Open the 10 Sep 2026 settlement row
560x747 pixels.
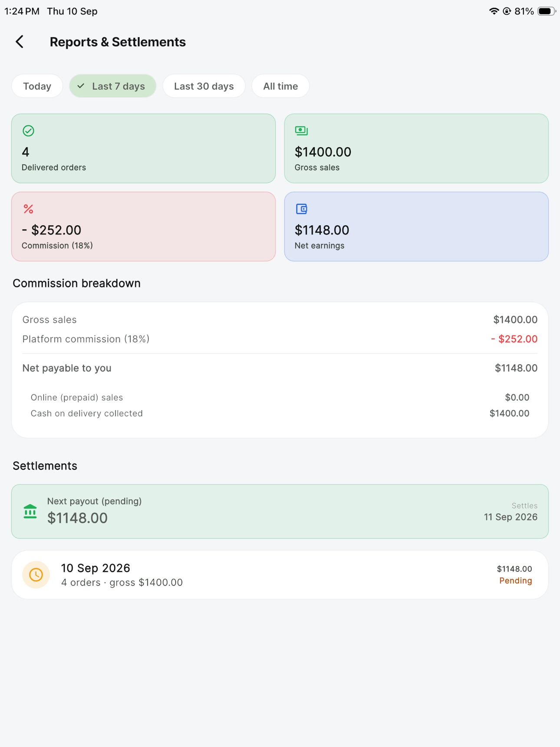click(x=280, y=575)
